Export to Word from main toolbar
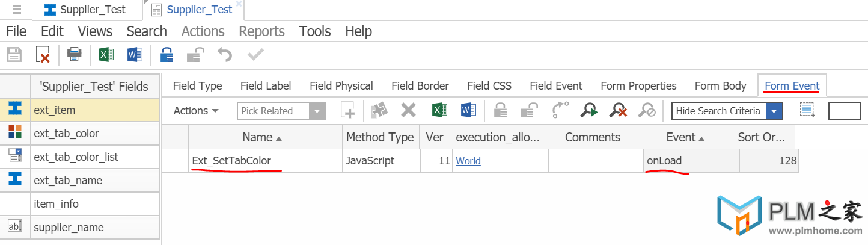This screenshot has width=868, height=245. 135,55
